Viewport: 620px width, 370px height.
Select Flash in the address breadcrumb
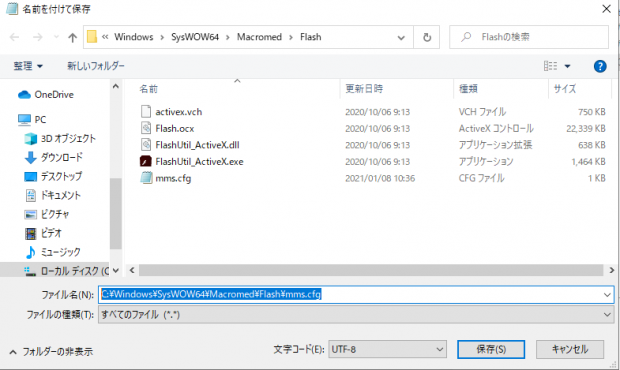point(311,37)
